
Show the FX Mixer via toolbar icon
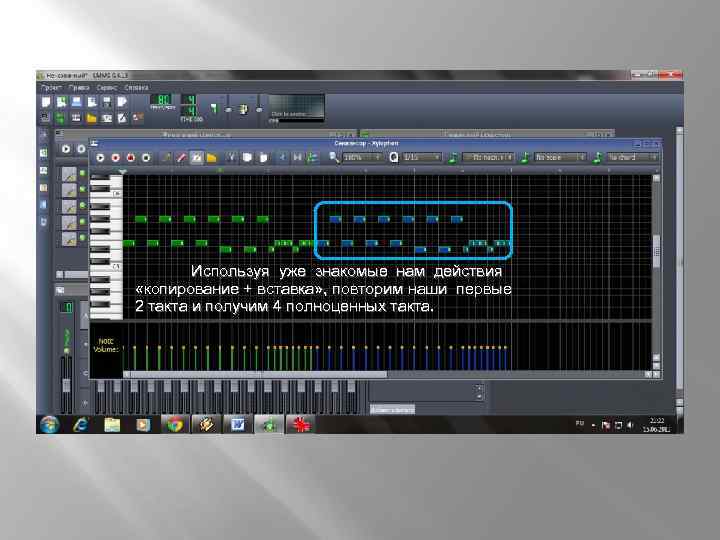(x=107, y=118)
